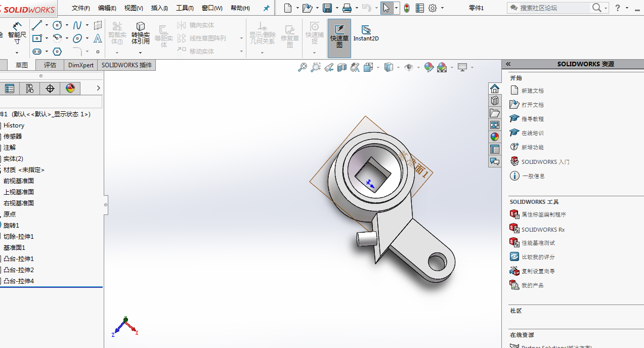644x348 pixels.
Task: Open the DisplayManager color-ball tab
Action: pyautogui.click(x=70, y=89)
